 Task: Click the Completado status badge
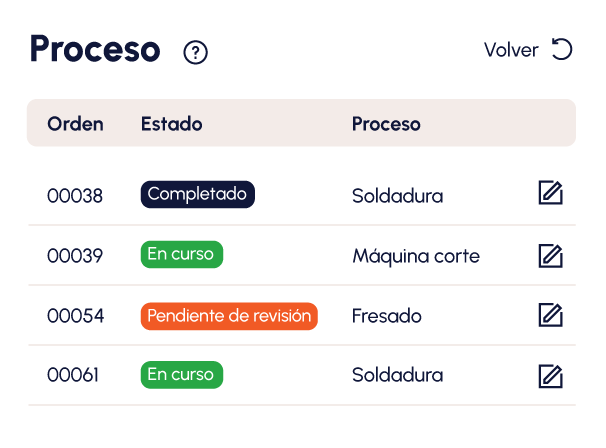(198, 195)
